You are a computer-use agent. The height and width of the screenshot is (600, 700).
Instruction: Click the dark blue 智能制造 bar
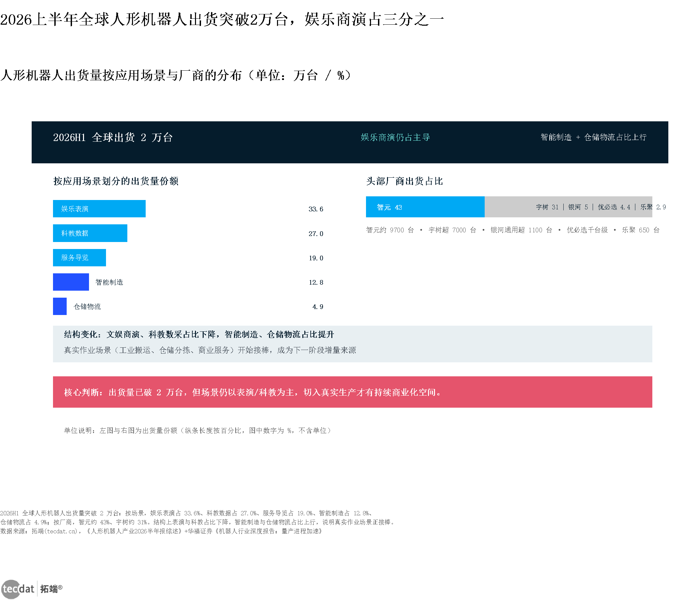(71, 282)
